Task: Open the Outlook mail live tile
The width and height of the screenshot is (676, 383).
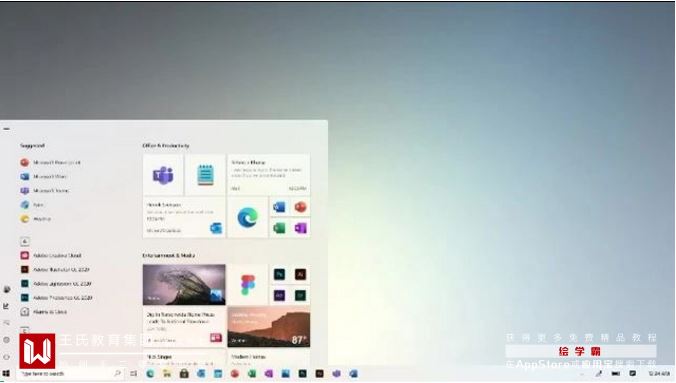Action: (184, 217)
